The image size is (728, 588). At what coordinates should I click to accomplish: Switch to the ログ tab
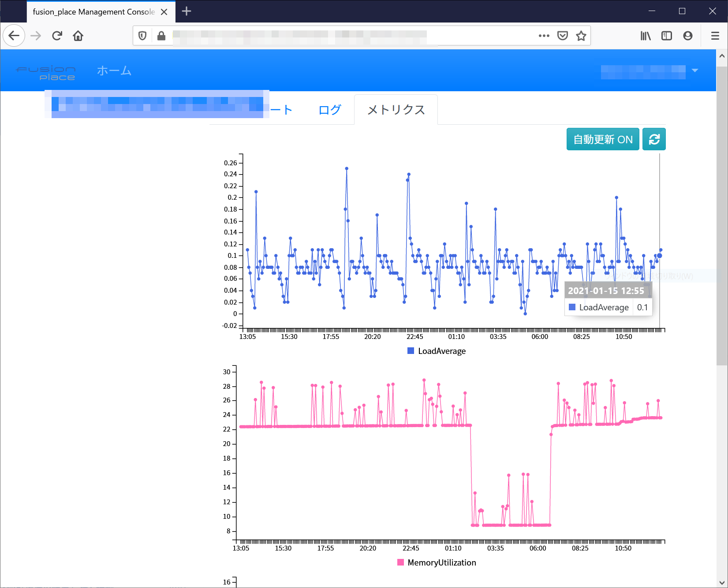(x=330, y=110)
